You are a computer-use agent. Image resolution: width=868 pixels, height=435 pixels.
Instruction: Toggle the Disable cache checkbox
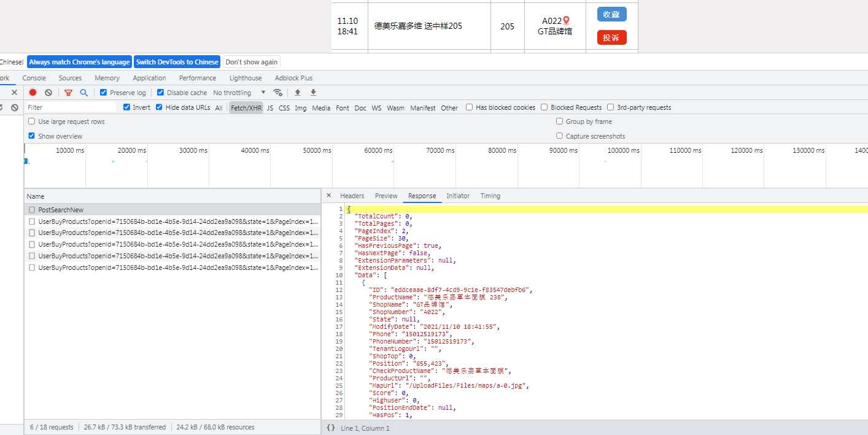(161, 93)
